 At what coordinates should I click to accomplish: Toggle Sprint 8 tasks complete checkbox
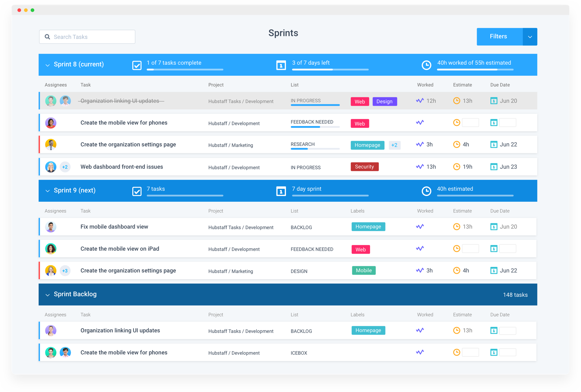pyautogui.click(x=137, y=65)
